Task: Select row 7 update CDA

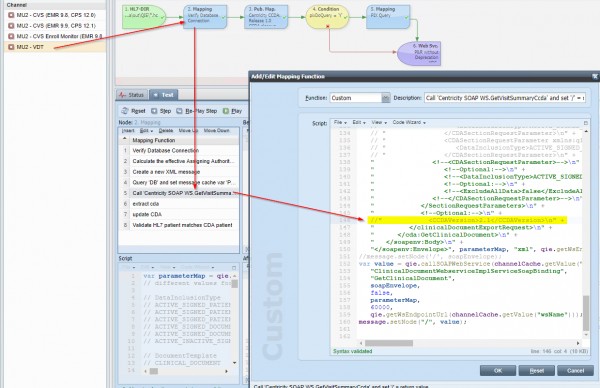Action: pyautogui.click(x=179, y=214)
